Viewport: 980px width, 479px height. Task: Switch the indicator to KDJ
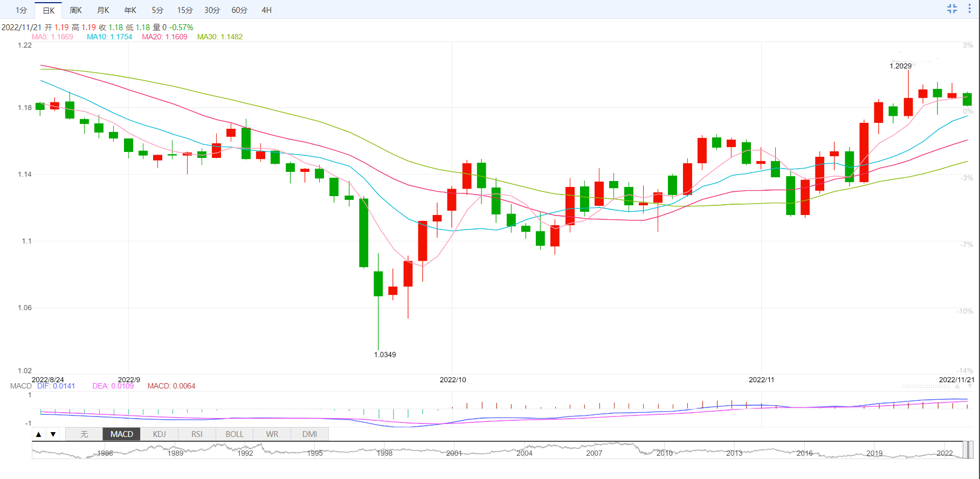coord(160,434)
